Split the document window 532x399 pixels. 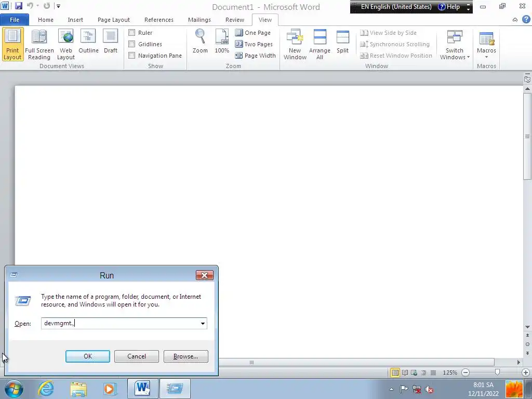coord(343,42)
